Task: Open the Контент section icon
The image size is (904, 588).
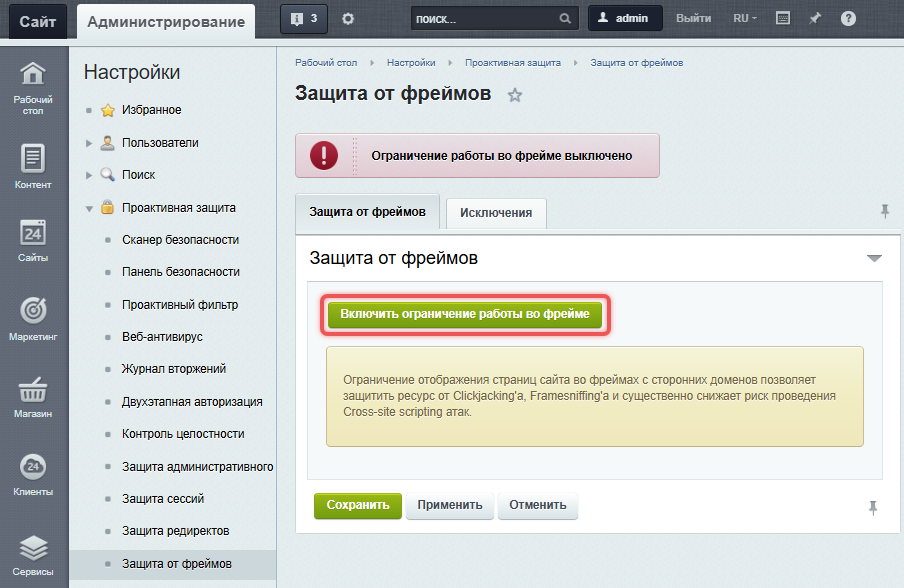Action: [34, 160]
